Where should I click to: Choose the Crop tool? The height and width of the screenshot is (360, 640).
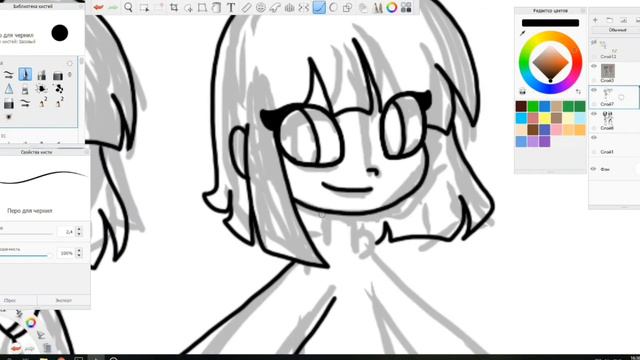174,7
